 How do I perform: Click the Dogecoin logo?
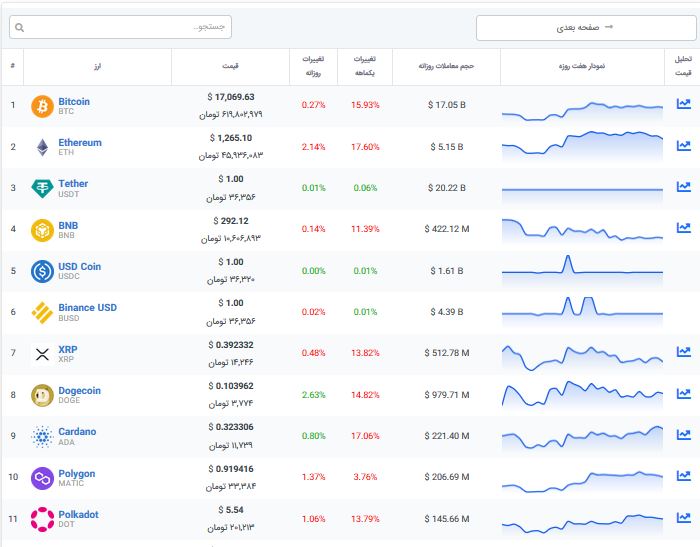(x=42, y=396)
